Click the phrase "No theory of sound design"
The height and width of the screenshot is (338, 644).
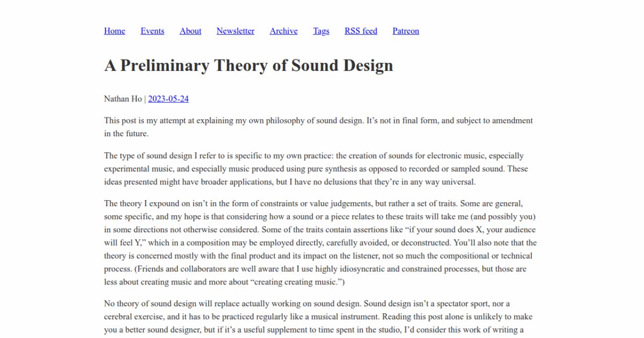(x=153, y=304)
